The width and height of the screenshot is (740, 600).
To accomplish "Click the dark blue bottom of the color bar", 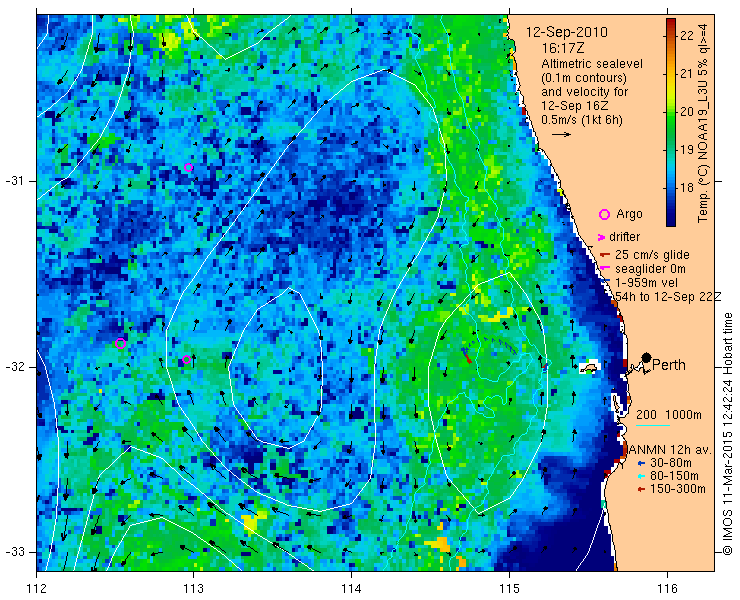I will click(671, 221).
